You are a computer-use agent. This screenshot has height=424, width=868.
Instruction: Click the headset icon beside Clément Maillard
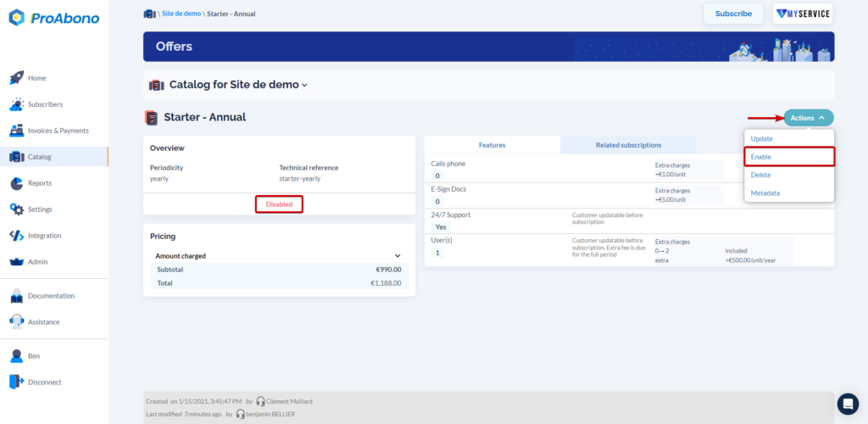(x=260, y=401)
